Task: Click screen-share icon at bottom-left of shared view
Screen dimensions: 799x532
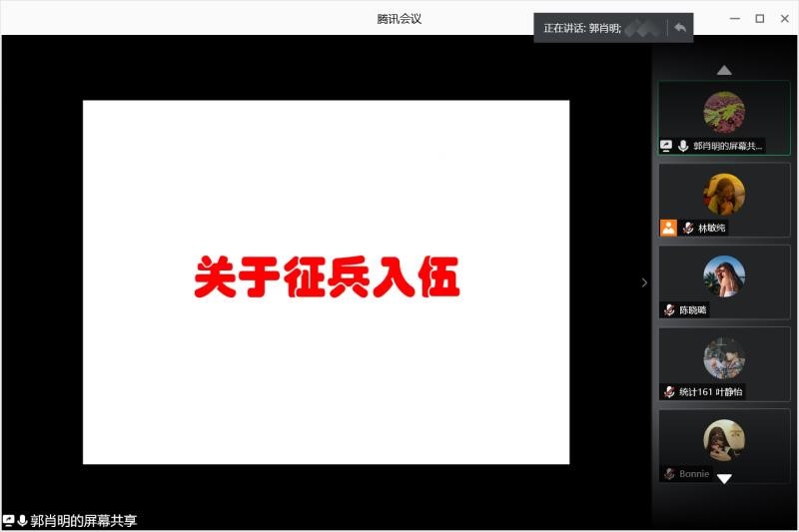Action: 9,520
